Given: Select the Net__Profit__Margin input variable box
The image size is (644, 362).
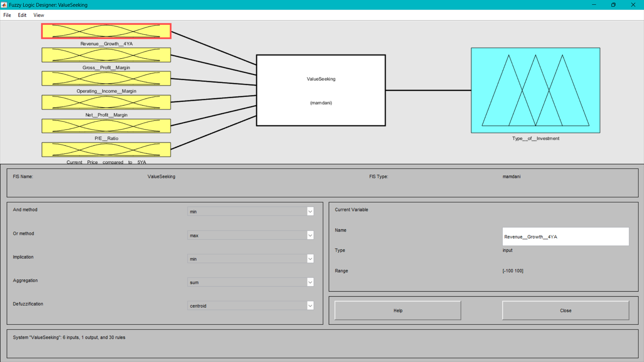Looking at the screenshot, I should click(x=106, y=102).
